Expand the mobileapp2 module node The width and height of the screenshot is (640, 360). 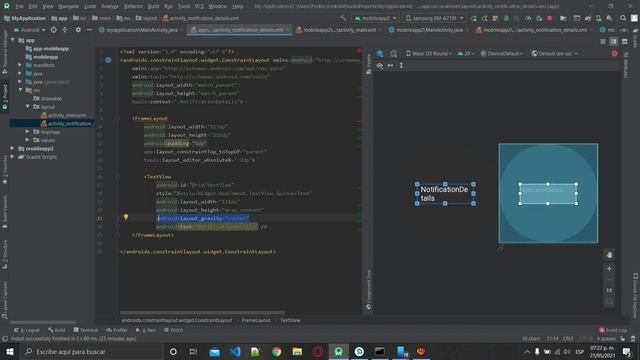pyautogui.click(x=13, y=149)
